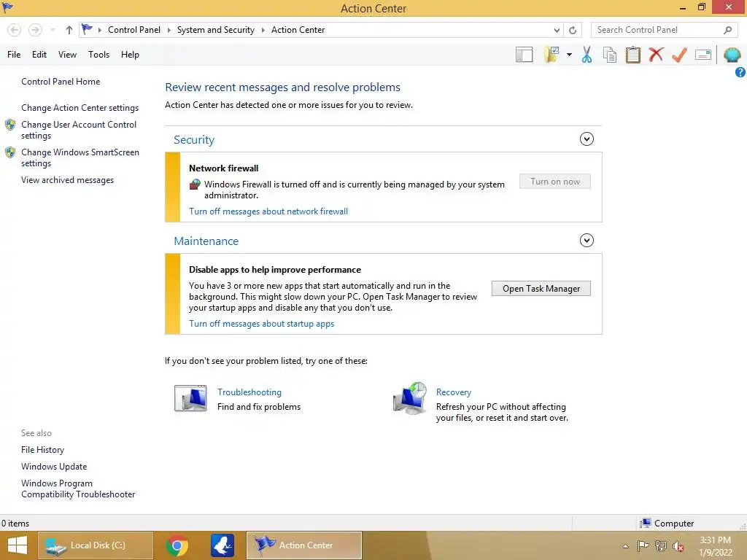Collapse the Security section chevron

tap(587, 139)
